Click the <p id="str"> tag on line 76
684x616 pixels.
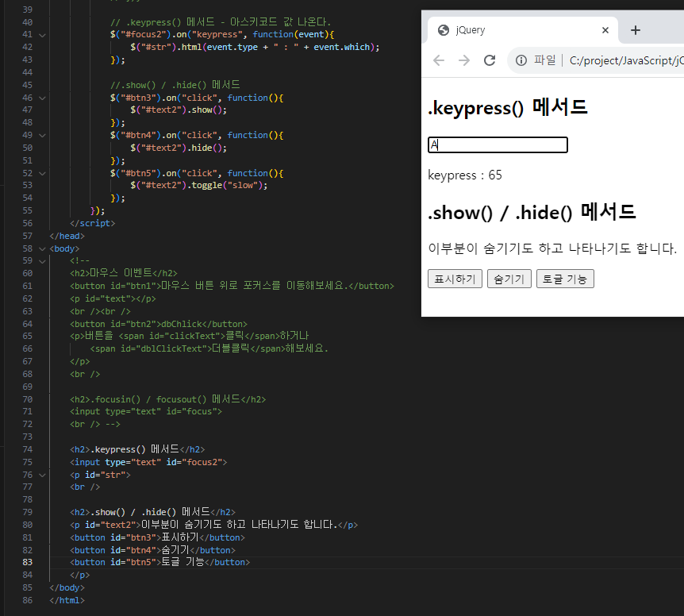(x=100, y=475)
